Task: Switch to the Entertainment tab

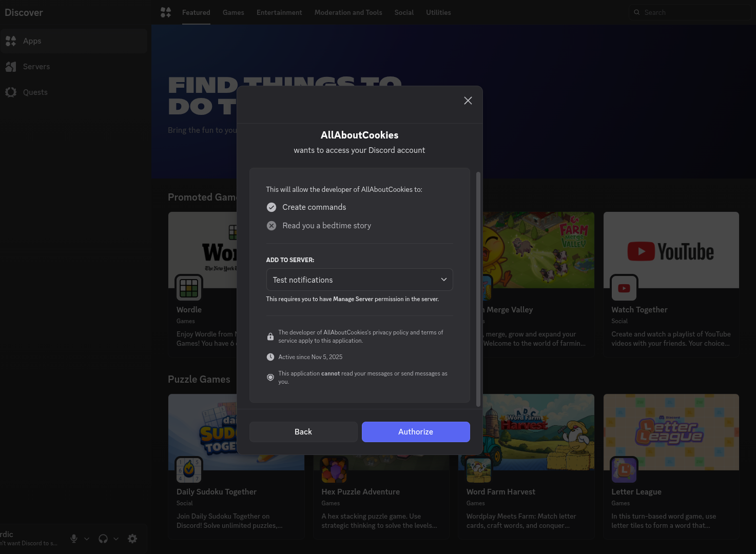Action: click(x=279, y=12)
